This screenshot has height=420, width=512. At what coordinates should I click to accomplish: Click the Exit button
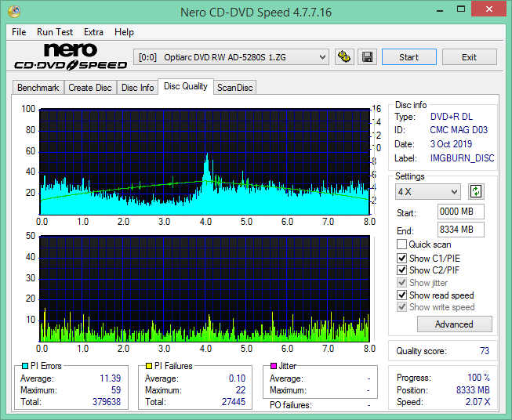click(469, 57)
